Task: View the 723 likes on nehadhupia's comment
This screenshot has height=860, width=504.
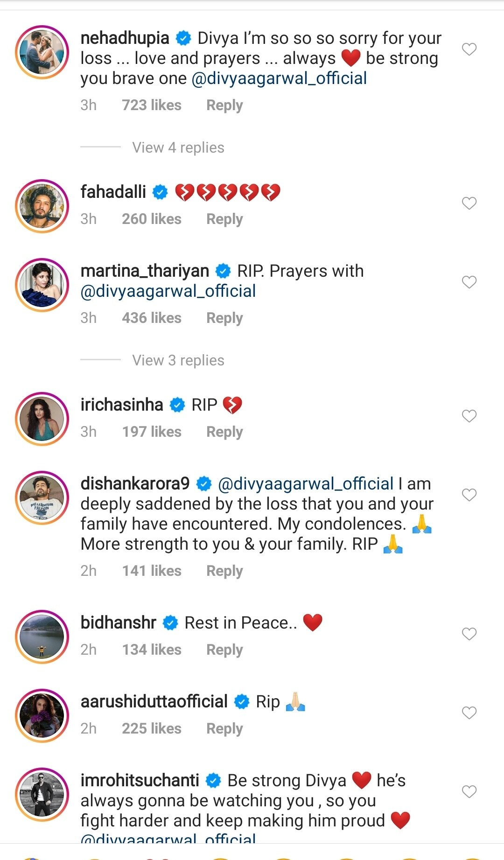Action: pos(152,105)
